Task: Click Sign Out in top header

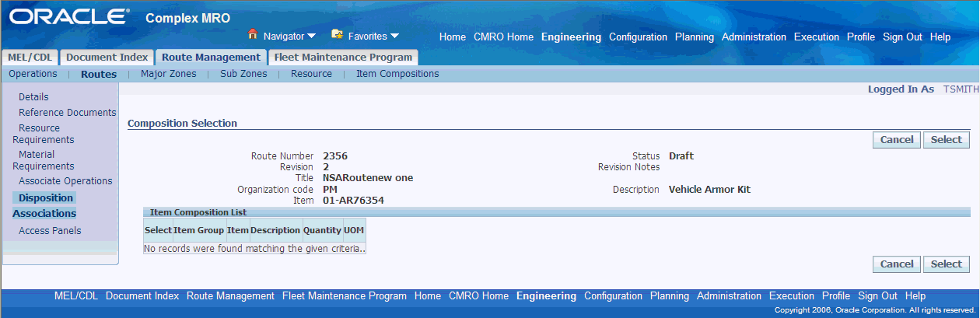Action: (x=902, y=37)
